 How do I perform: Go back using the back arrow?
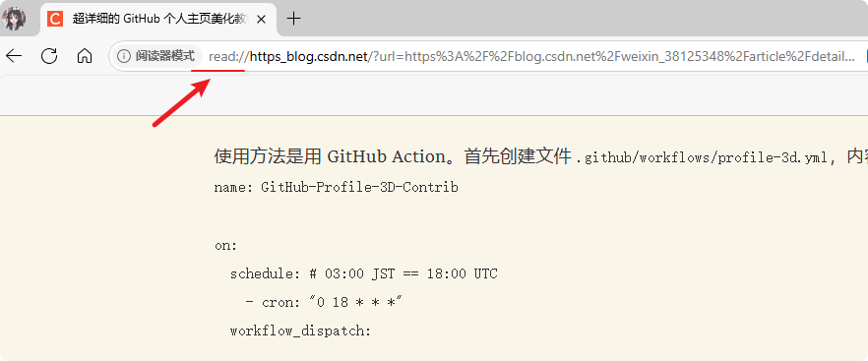14,55
